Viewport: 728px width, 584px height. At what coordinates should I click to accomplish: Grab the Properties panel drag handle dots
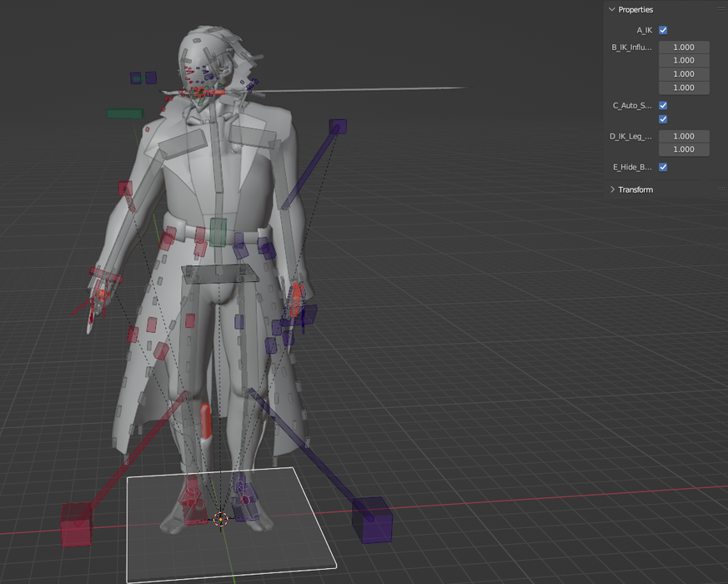(720, 9)
